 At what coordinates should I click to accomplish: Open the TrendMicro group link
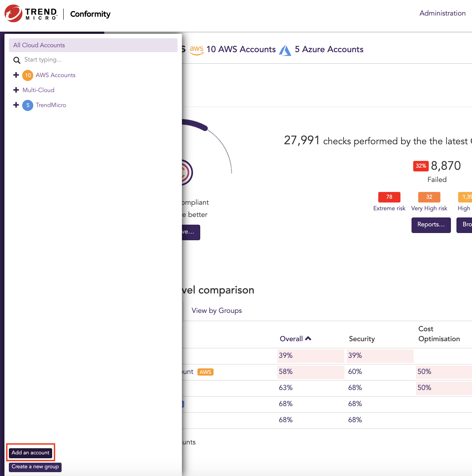(51, 105)
